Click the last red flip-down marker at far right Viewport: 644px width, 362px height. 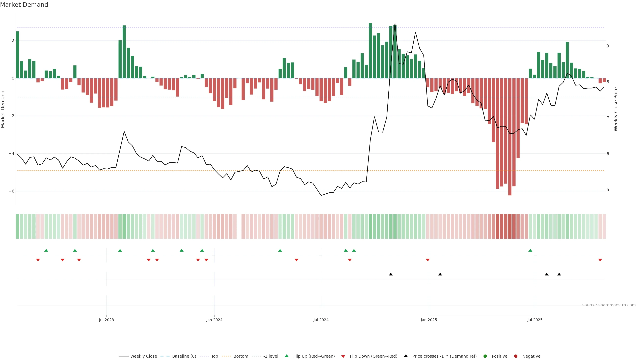coord(600,260)
